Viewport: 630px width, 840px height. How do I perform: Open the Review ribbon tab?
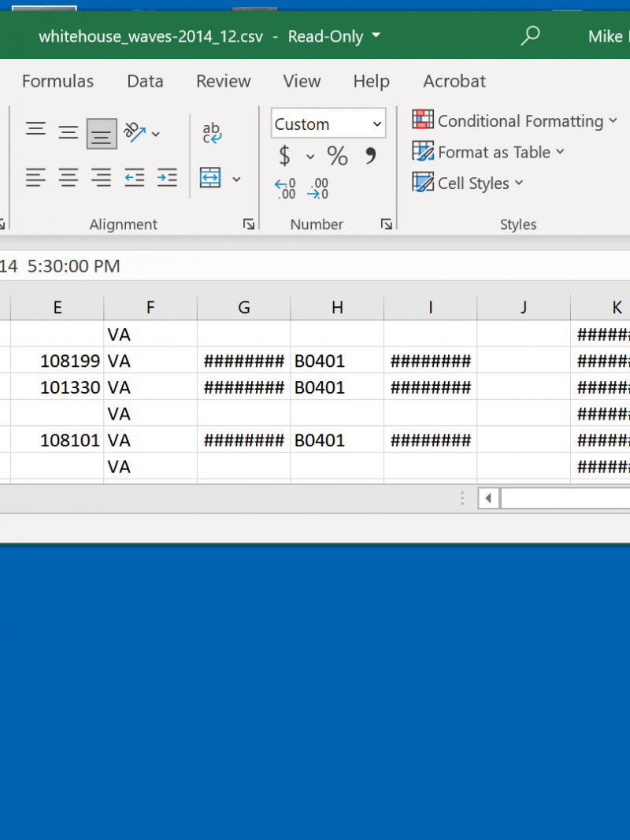[223, 81]
